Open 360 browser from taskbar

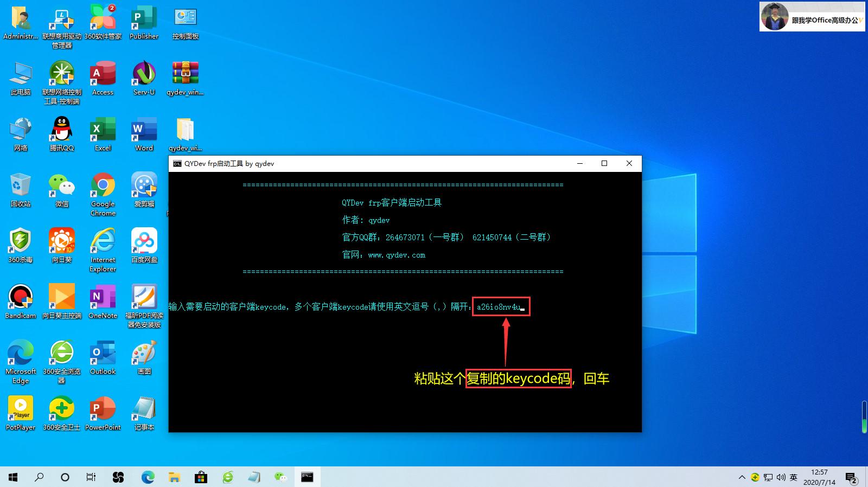point(228,477)
